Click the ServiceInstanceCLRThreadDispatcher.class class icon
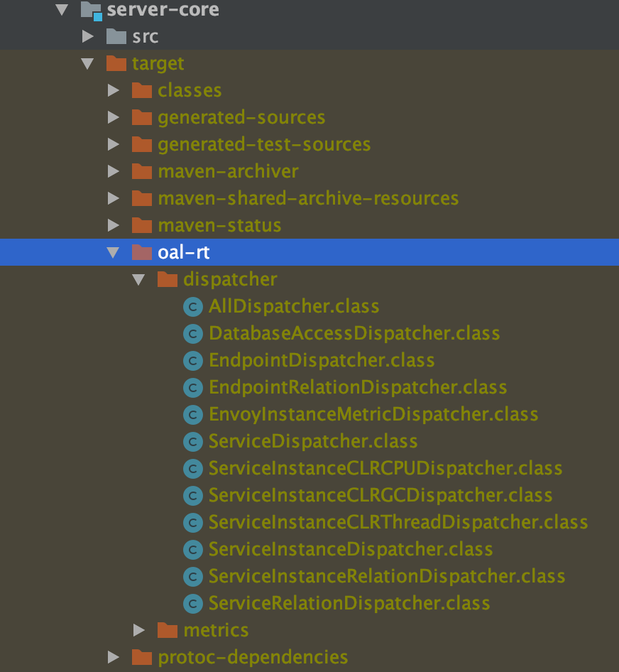Viewport: 619px width, 672px height. coord(193,522)
